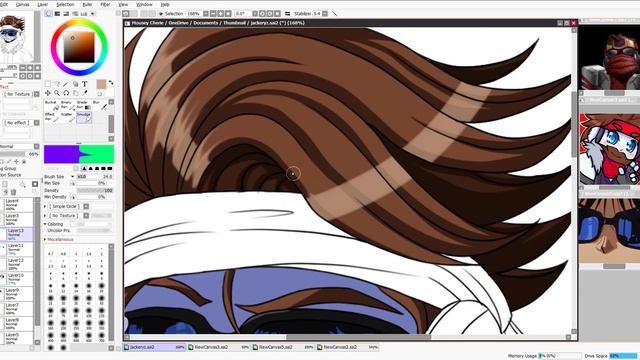Choose the Smudge brush preset

[x=84, y=118]
